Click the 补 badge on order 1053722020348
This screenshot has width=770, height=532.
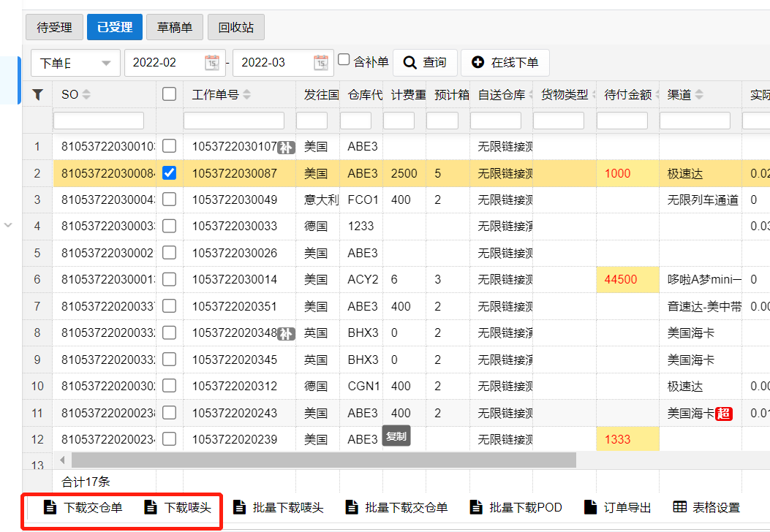click(286, 334)
